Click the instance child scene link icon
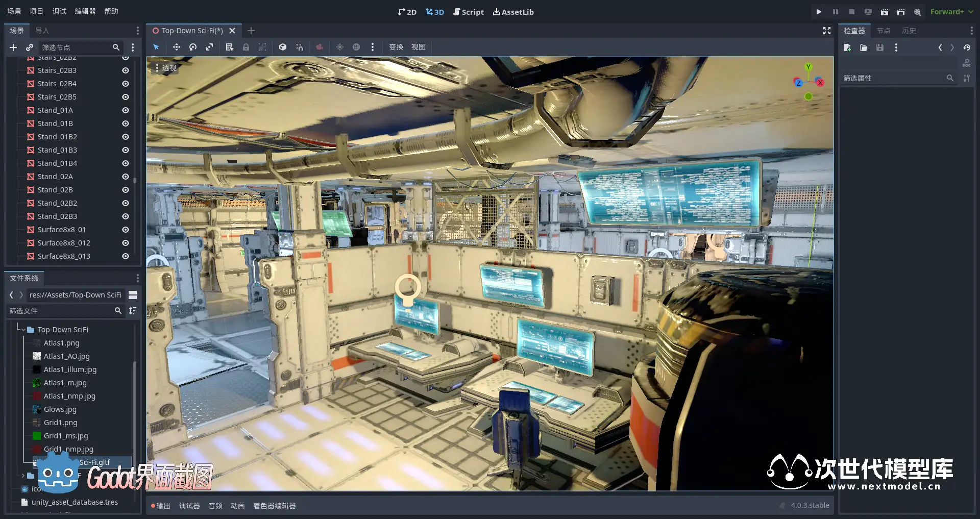Image resolution: width=980 pixels, height=519 pixels. click(30, 47)
